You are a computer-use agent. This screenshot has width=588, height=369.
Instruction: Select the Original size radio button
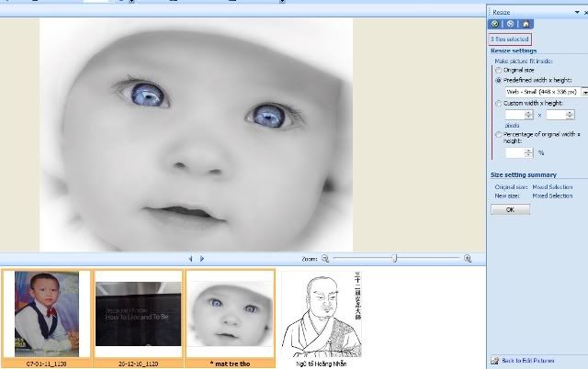click(498, 70)
